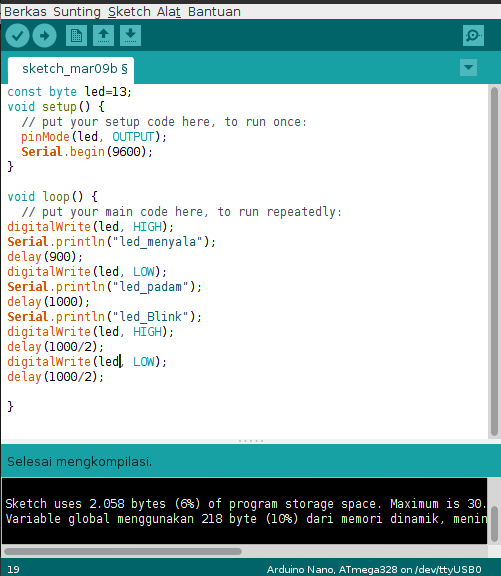Open the Sunting menu
The width and height of the screenshot is (501, 576).
point(77,12)
